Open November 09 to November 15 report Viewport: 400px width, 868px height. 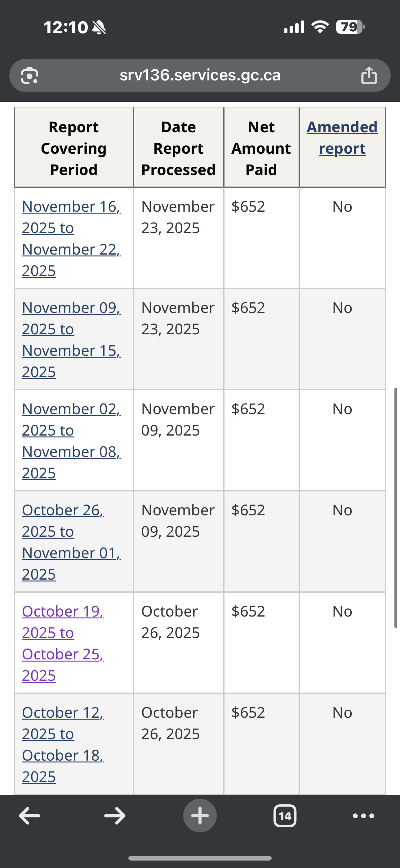click(71, 340)
